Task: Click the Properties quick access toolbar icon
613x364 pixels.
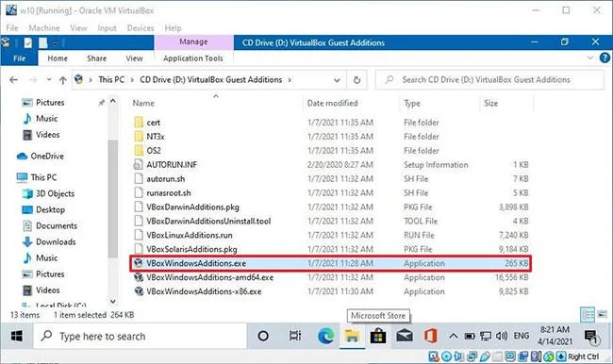Action: point(27,42)
